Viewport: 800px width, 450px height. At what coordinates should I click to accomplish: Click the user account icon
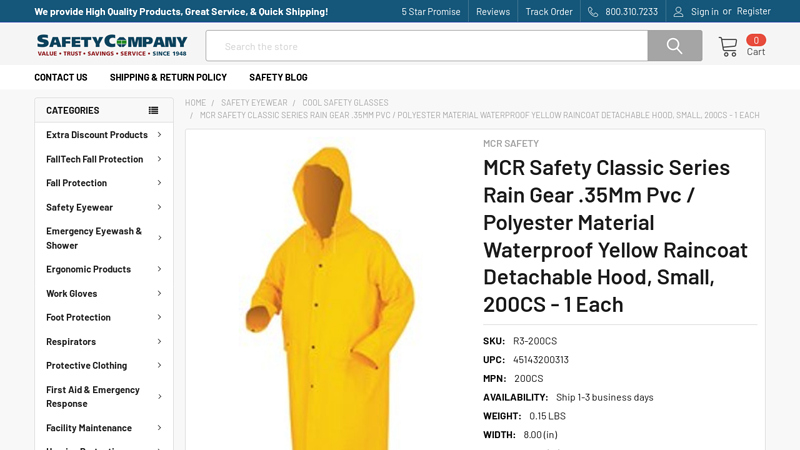click(678, 11)
